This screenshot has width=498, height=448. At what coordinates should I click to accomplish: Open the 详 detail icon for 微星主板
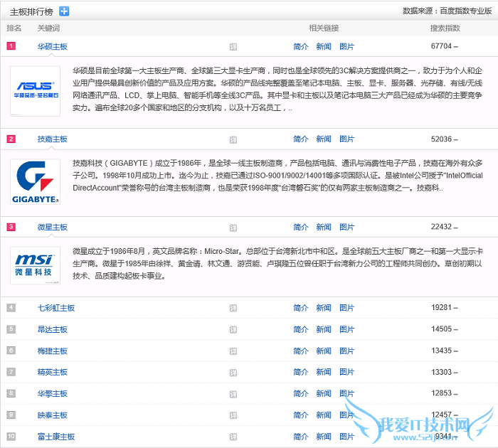(x=233, y=228)
